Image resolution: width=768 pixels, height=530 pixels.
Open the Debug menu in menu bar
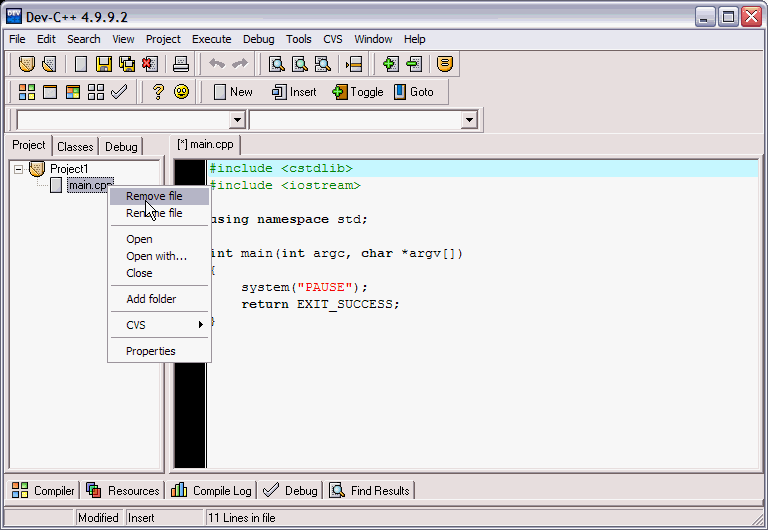tap(259, 39)
